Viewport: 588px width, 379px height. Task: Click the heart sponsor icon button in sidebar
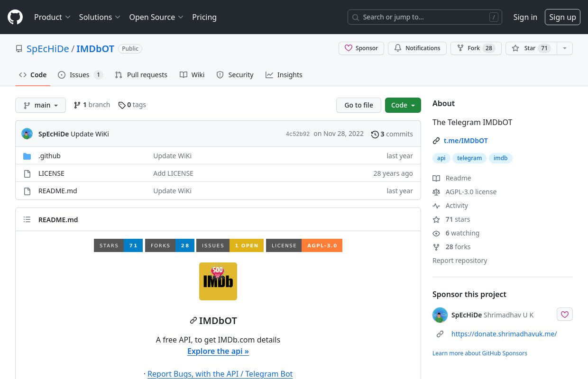click(x=564, y=314)
